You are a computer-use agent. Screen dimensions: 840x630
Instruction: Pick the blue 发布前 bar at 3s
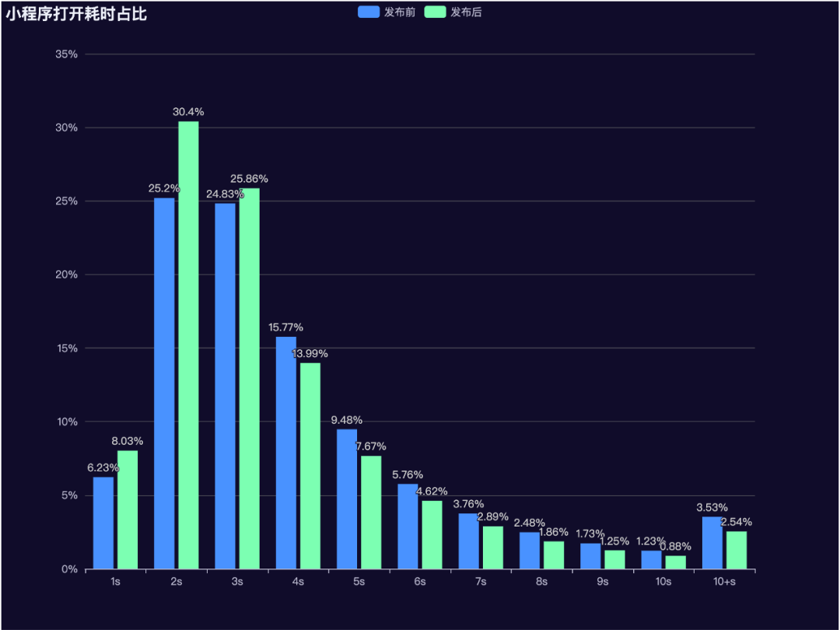225,387
